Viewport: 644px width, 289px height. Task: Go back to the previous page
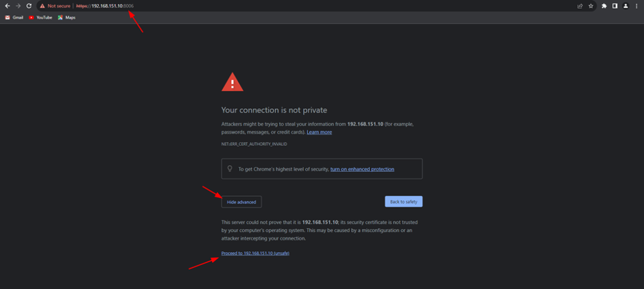tap(7, 6)
